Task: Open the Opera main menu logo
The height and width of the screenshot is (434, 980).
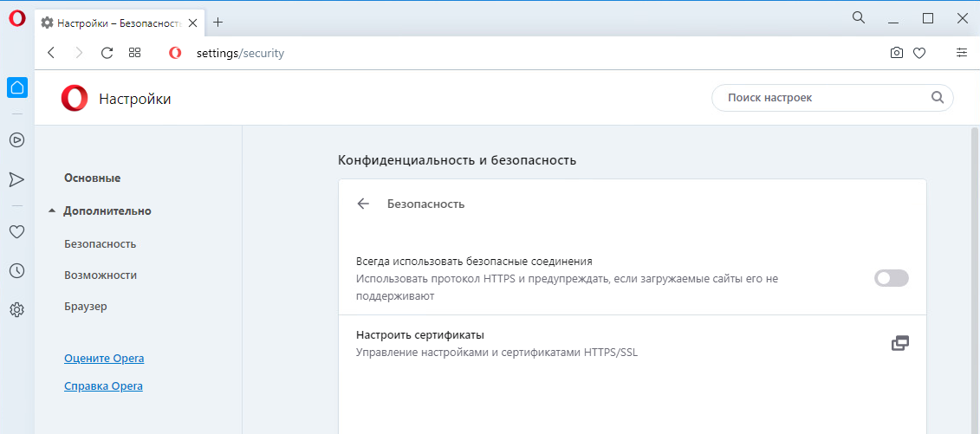Action: (x=16, y=19)
